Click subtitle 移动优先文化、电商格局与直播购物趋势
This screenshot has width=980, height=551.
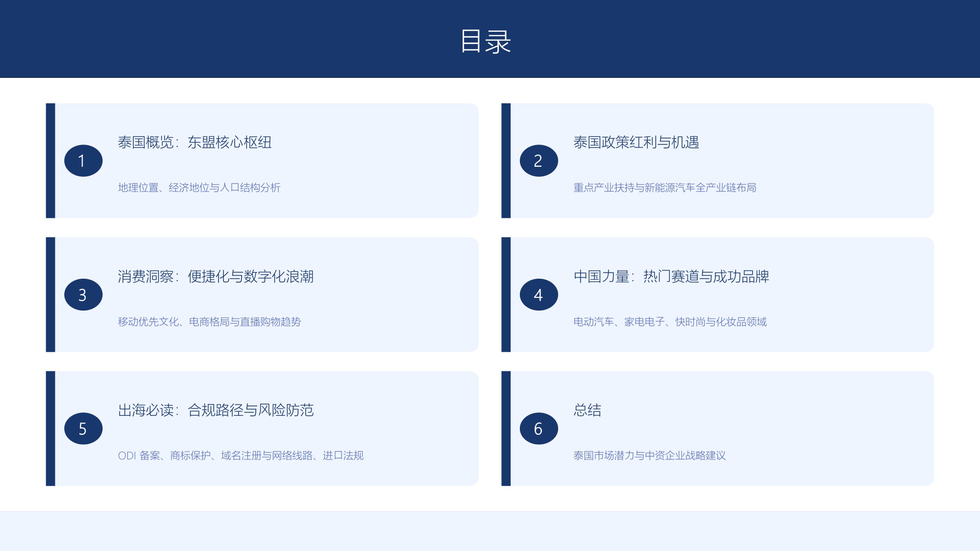coord(211,322)
